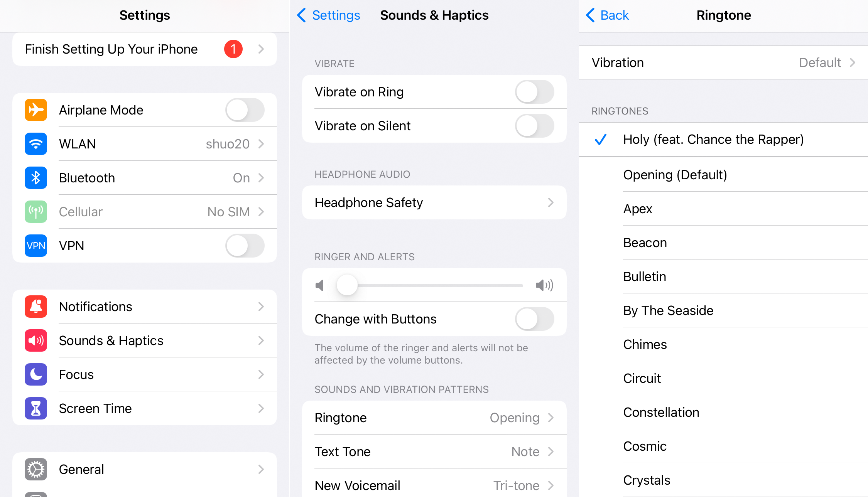Toggle Vibrate on Ring switch

(x=534, y=91)
